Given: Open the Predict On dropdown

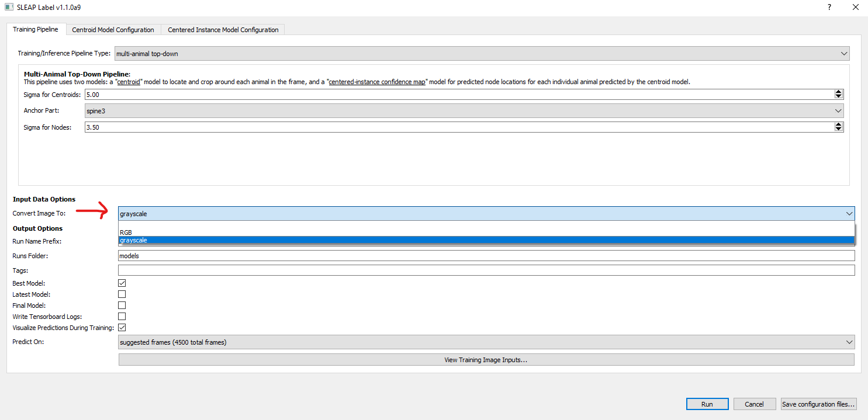Looking at the screenshot, I should pyautogui.click(x=849, y=342).
